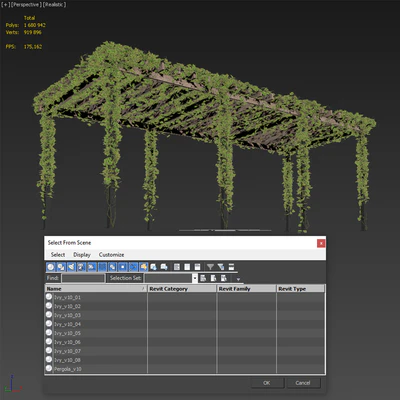Select the Ivy_v10_02 object row
The width and height of the screenshot is (400, 400).
185,306
